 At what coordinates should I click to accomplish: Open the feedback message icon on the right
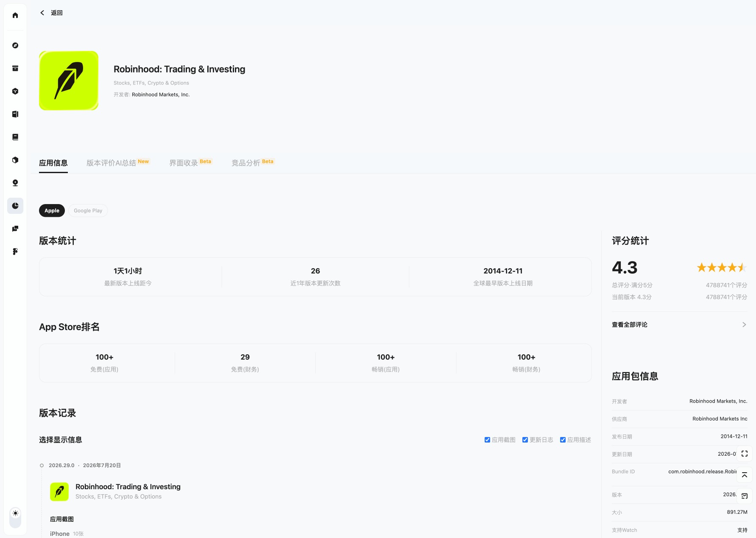click(x=745, y=496)
